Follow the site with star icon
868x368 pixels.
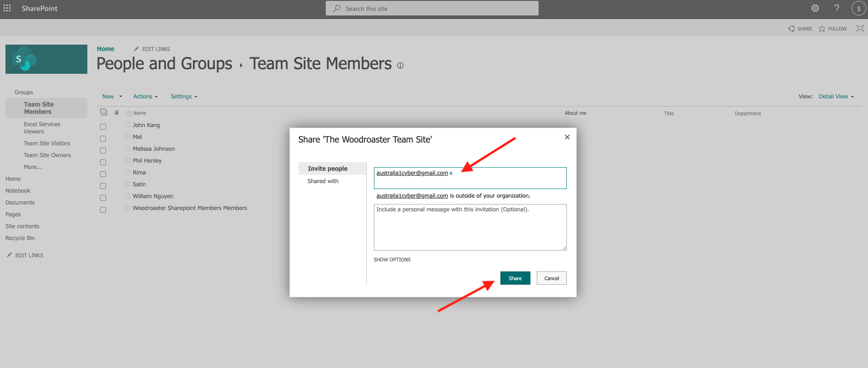[x=833, y=29]
